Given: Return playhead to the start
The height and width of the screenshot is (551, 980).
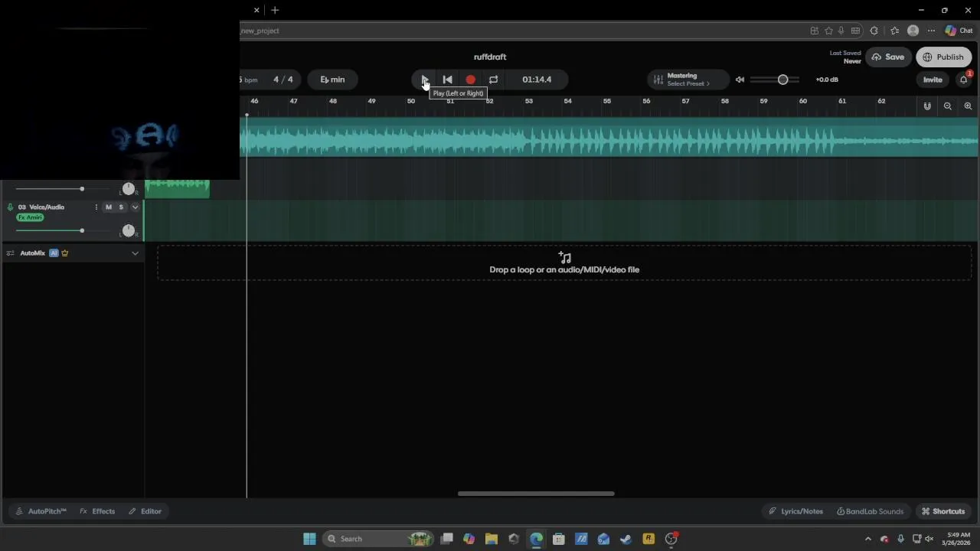Looking at the screenshot, I should tap(448, 80).
